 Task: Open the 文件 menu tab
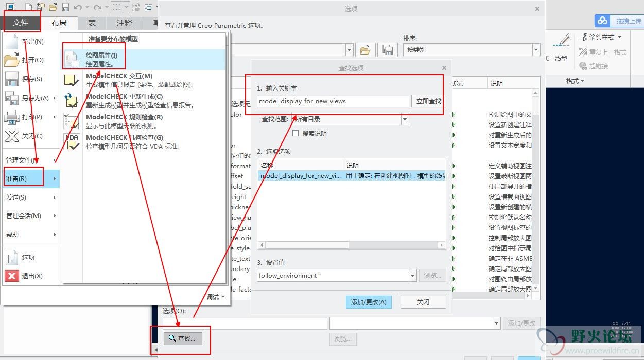pos(21,23)
